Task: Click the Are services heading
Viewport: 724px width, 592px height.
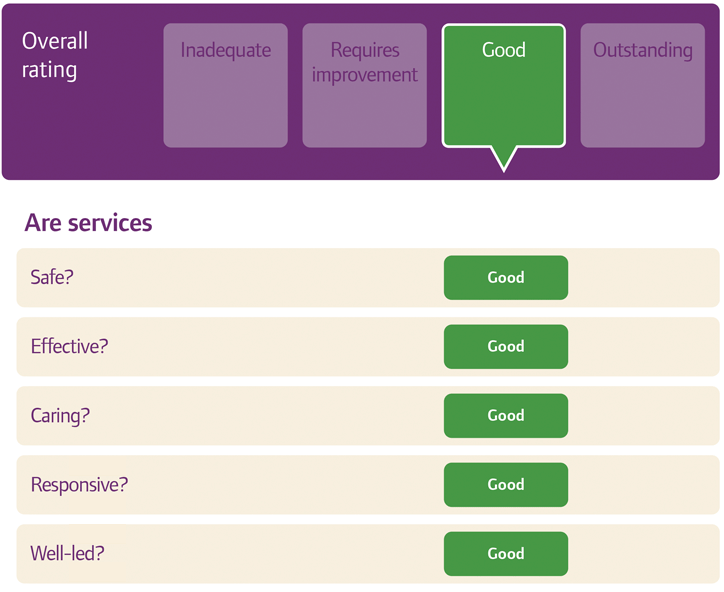Action: tap(88, 223)
